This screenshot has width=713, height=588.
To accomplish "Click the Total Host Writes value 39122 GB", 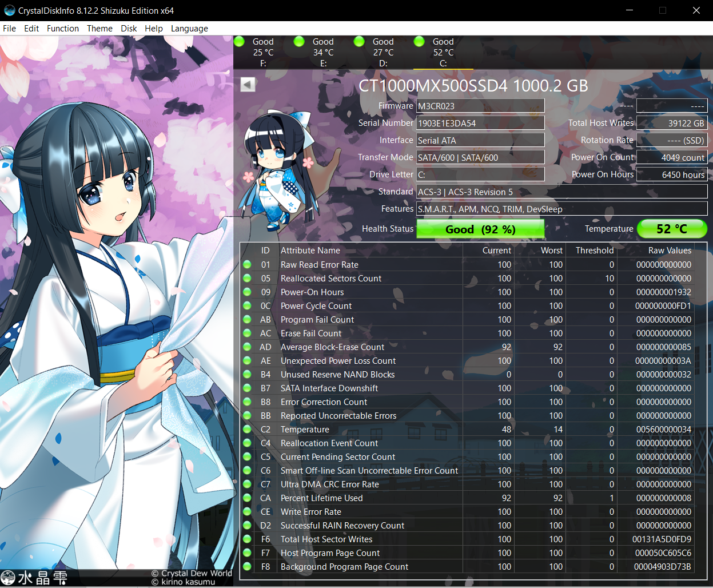I will (x=672, y=123).
